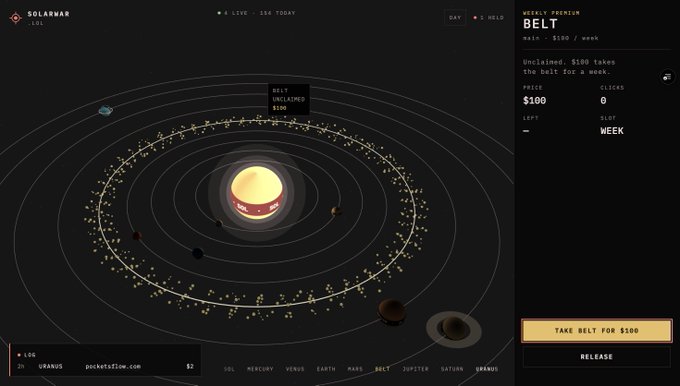Click 'main · $100 / week' subtitle

pos(561,38)
